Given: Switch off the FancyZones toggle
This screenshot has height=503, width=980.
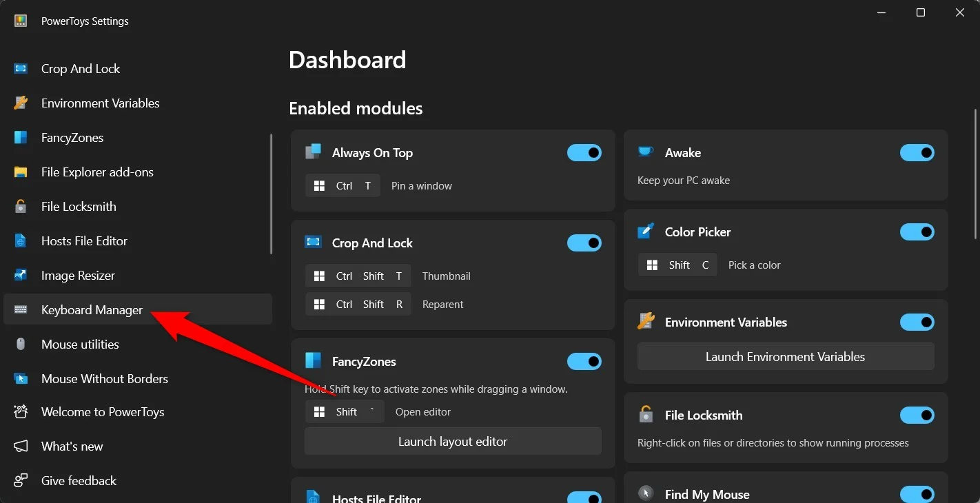Looking at the screenshot, I should [584, 362].
